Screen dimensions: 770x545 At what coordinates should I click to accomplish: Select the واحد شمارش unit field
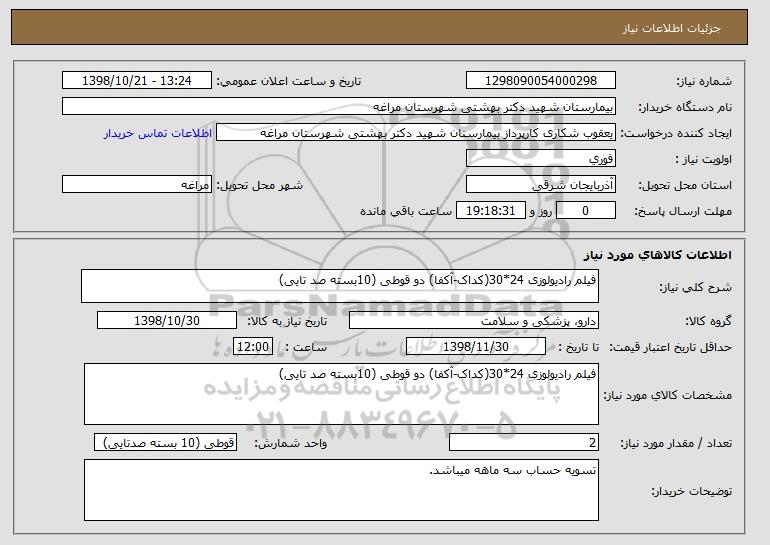(166, 443)
